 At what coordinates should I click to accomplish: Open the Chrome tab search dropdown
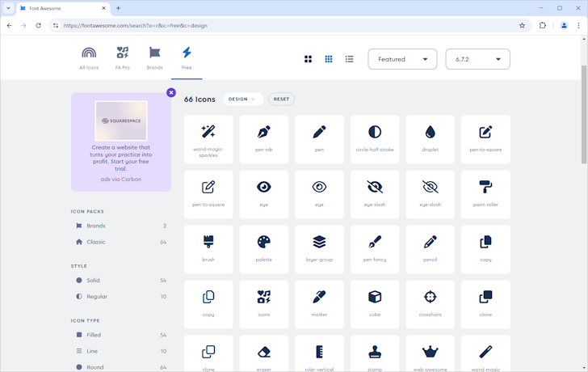pyautogui.click(x=8, y=8)
